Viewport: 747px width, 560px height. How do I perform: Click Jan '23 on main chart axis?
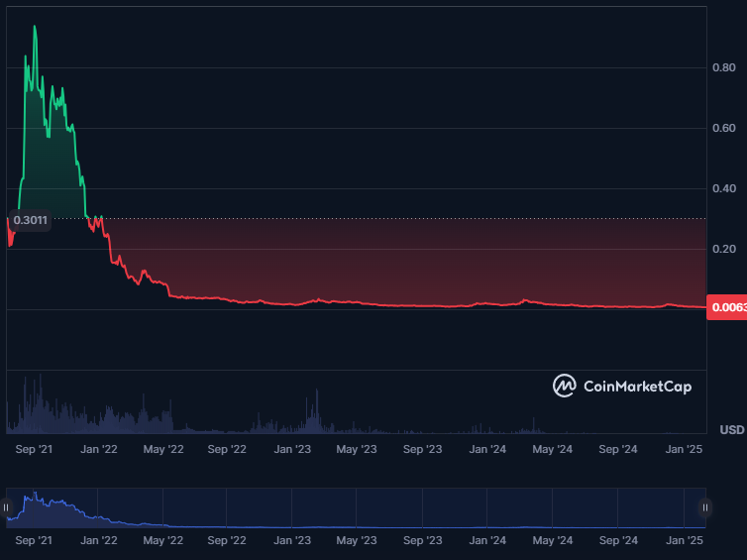(292, 449)
